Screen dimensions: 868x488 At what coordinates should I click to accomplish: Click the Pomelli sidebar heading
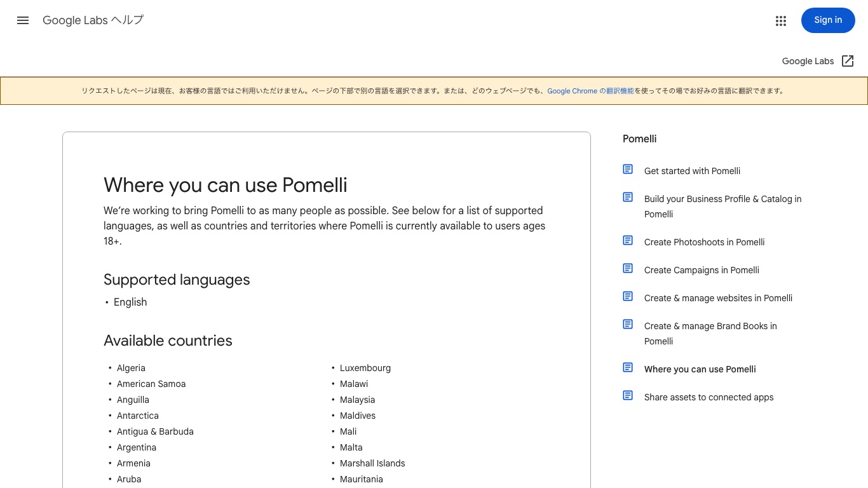pyautogui.click(x=639, y=139)
